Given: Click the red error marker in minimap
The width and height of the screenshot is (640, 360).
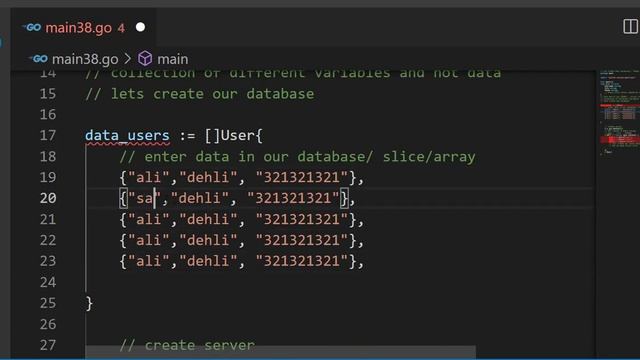Looking at the screenshot, I should click(x=619, y=140).
